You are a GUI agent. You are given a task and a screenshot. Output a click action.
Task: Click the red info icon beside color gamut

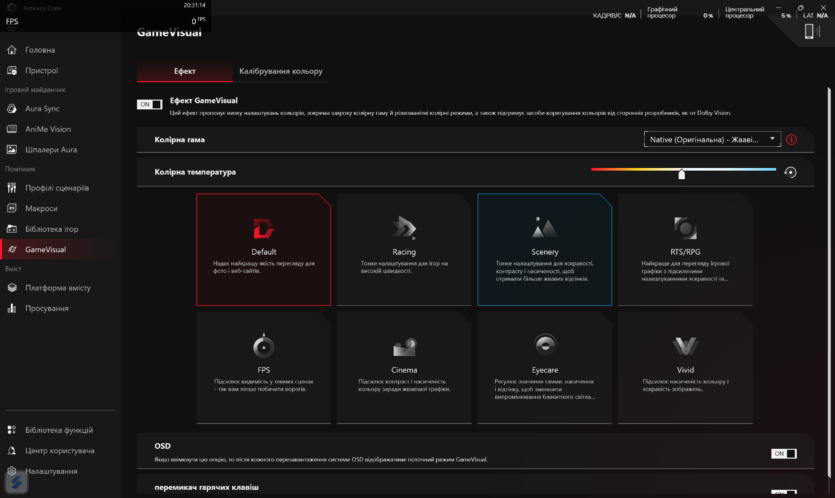pos(791,140)
